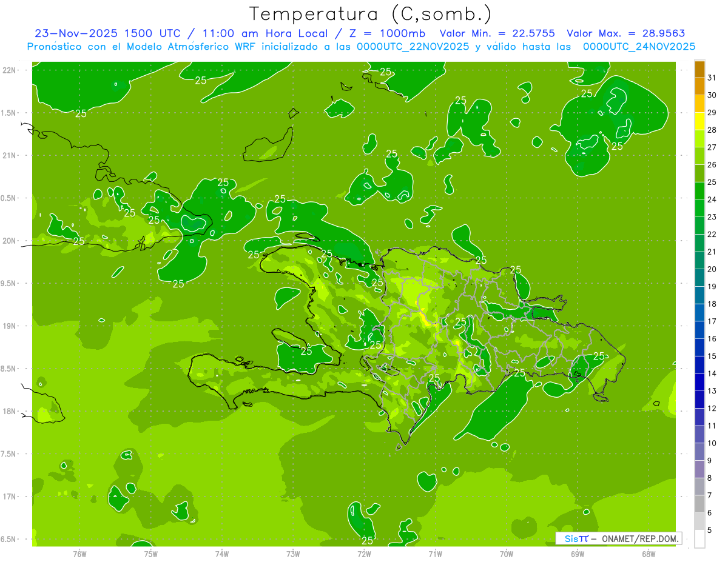Click the '22' value on the color scale
Viewport: 728px width, 562px height.
point(712,234)
